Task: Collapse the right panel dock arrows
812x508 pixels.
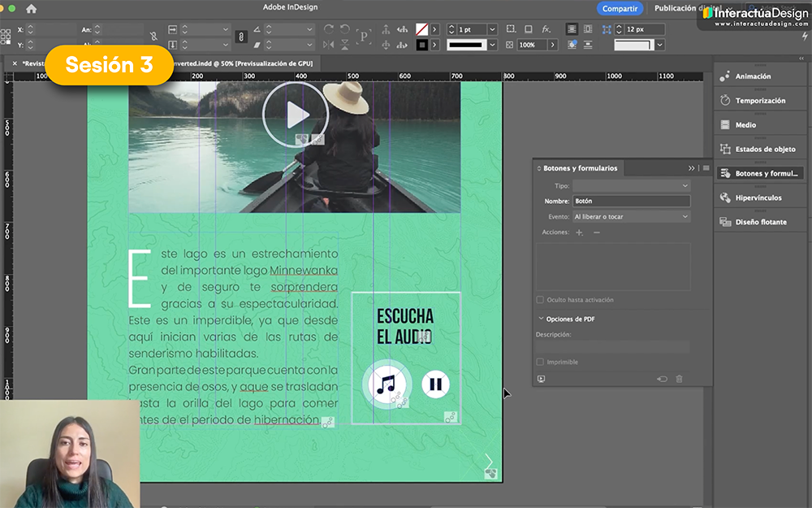Action: [x=801, y=59]
